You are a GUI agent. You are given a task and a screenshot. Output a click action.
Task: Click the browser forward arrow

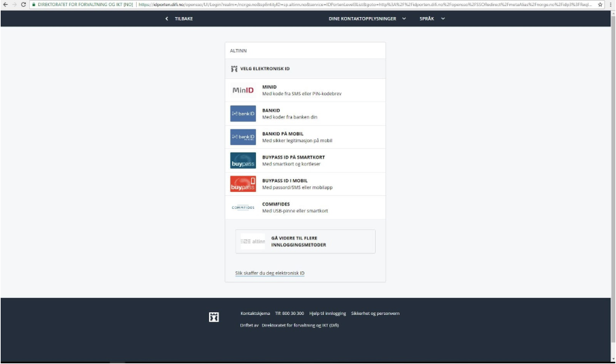pyautogui.click(x=14, y=4)
